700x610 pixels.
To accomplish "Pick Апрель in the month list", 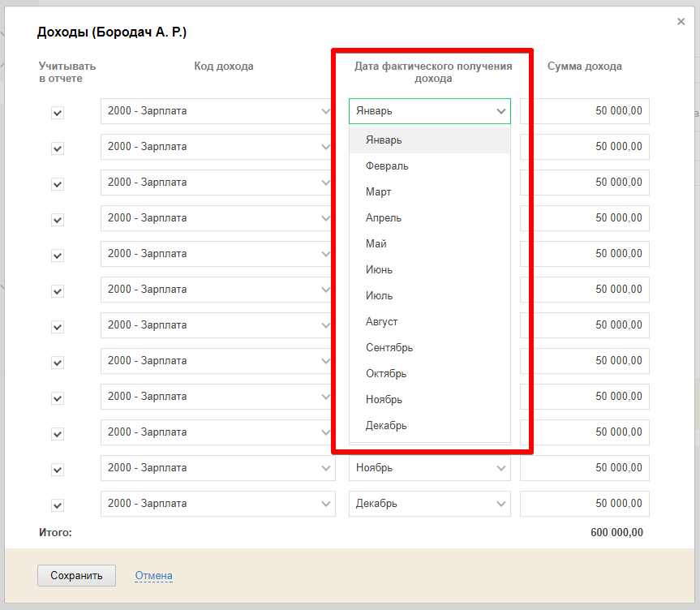I will 429,218.
